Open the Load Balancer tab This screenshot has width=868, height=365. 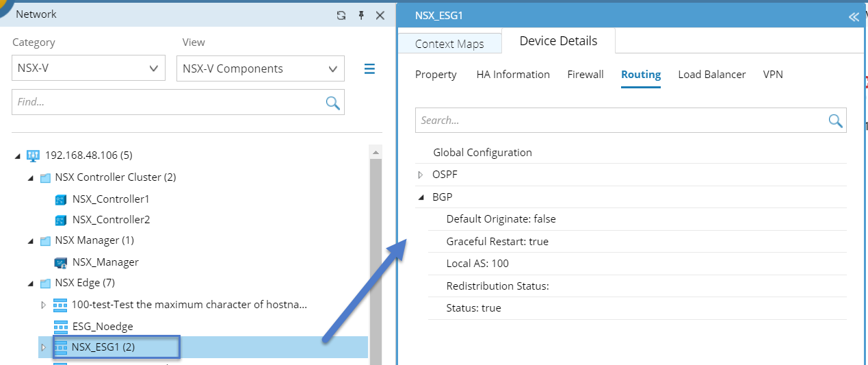point(711,75)
